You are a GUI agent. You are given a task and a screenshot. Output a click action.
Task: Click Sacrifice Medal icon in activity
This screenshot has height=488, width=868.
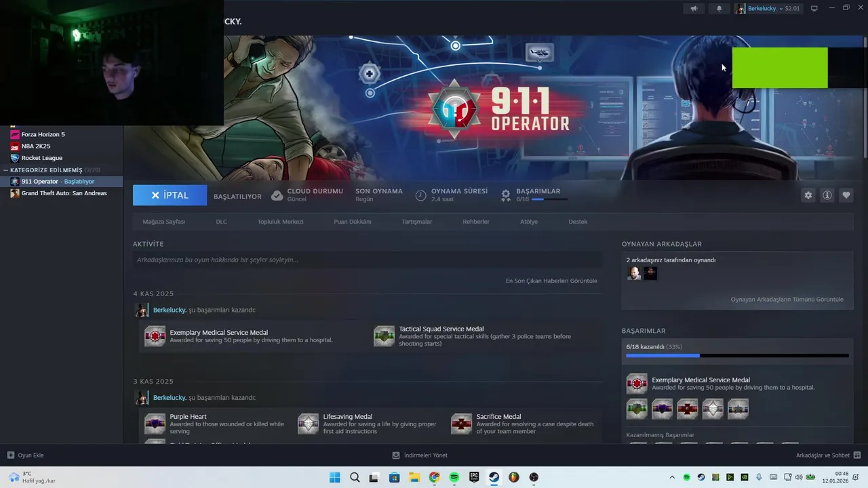tap(461, 424)
